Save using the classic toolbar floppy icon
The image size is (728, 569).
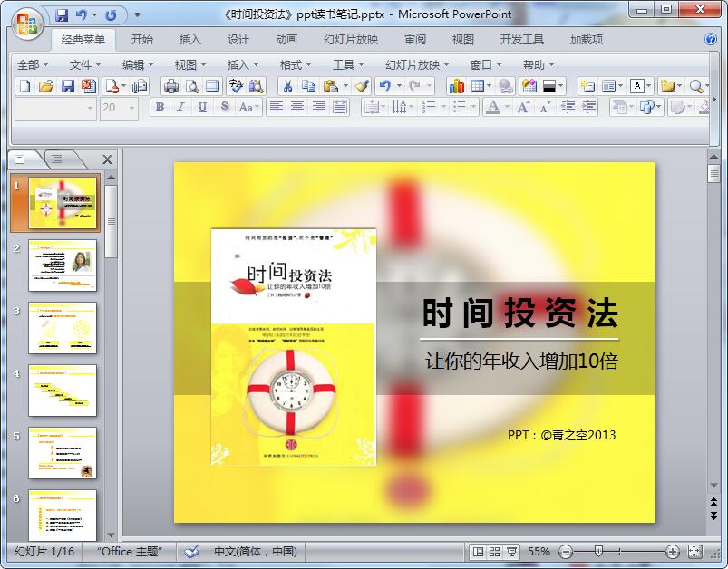click(x=68, y=86)
